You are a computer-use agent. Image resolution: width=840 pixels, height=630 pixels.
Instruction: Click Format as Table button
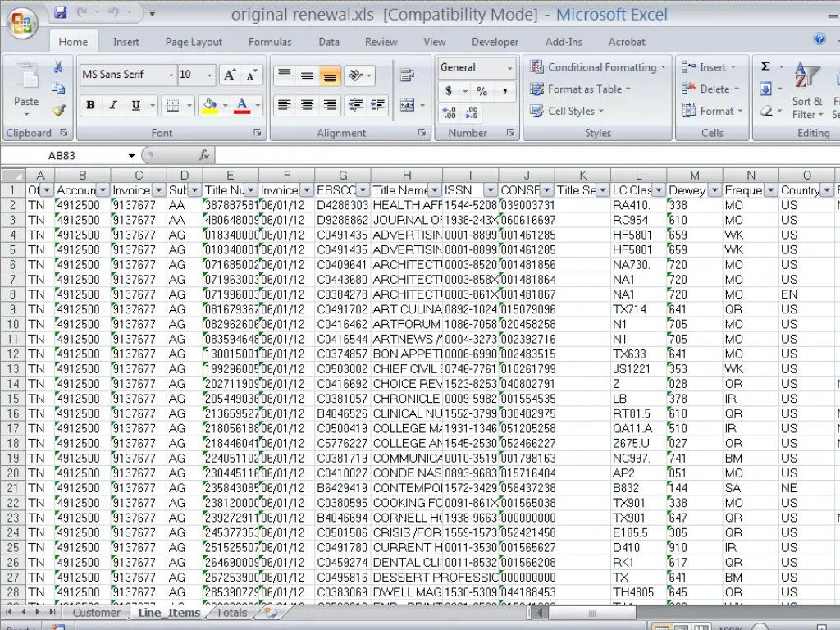[x=580, y=89]
